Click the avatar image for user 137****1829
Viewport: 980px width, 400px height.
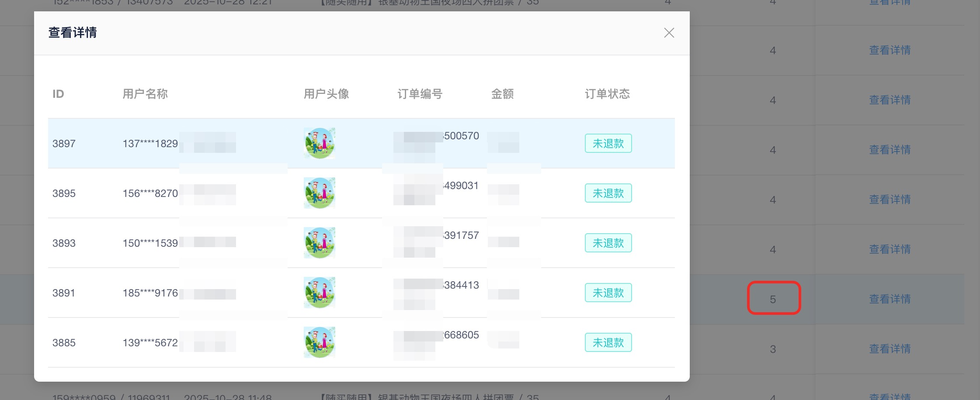click(320, 143)
